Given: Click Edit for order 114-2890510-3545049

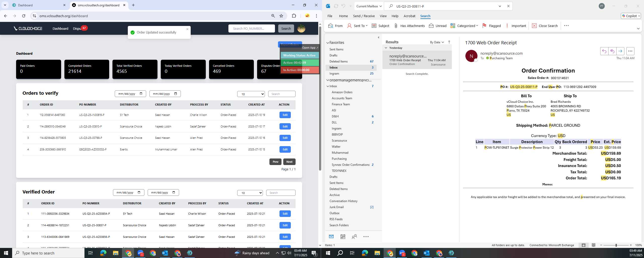Looking at the screenshot, I should [285, 126].
